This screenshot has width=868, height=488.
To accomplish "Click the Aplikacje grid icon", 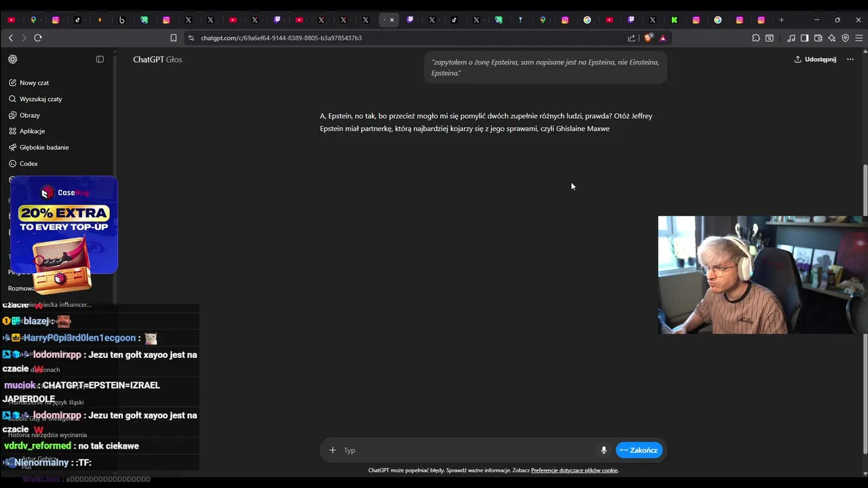I will pyautogui.click(x=13, y=131).
